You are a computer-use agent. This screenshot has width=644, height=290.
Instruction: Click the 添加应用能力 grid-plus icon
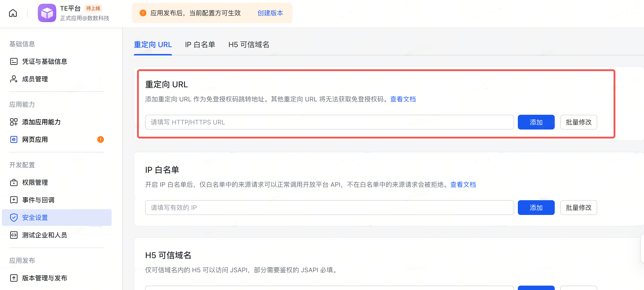[14, 122]
